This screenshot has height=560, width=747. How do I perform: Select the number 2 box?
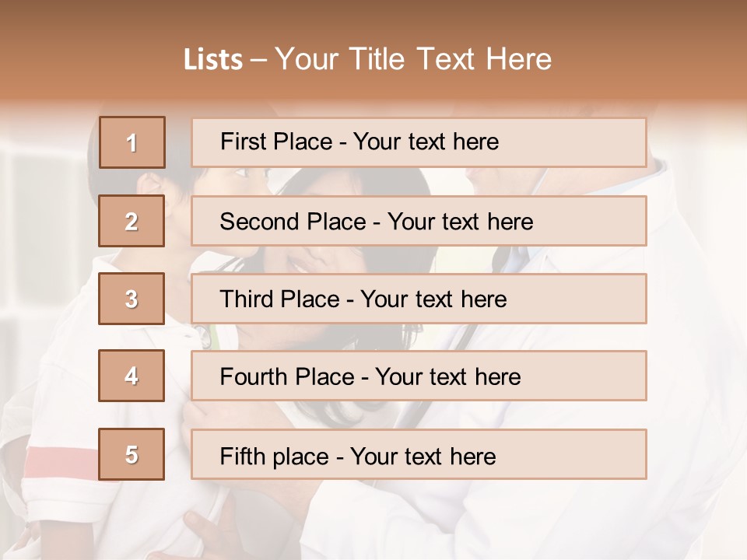132,221
